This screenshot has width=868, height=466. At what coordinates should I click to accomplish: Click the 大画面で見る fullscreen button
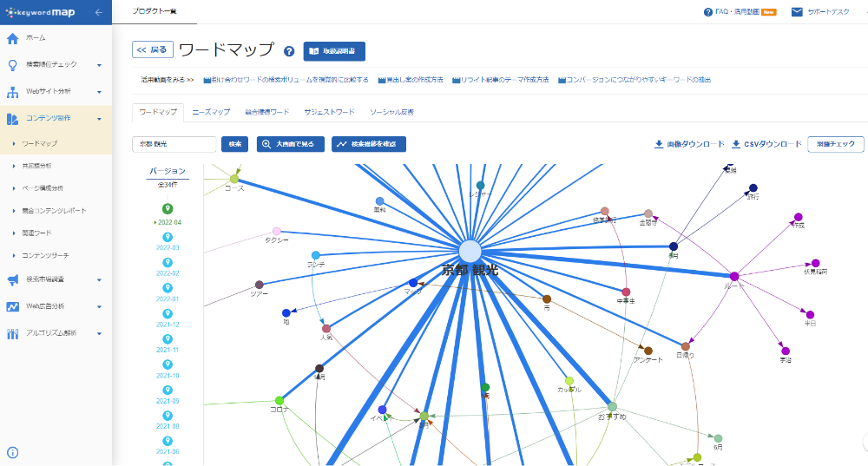291,144
